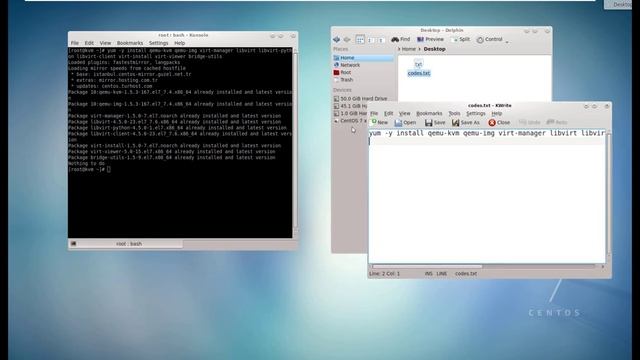Go forward in Dolphin navigation
This screenshot has width=640, height=360.
347,40
